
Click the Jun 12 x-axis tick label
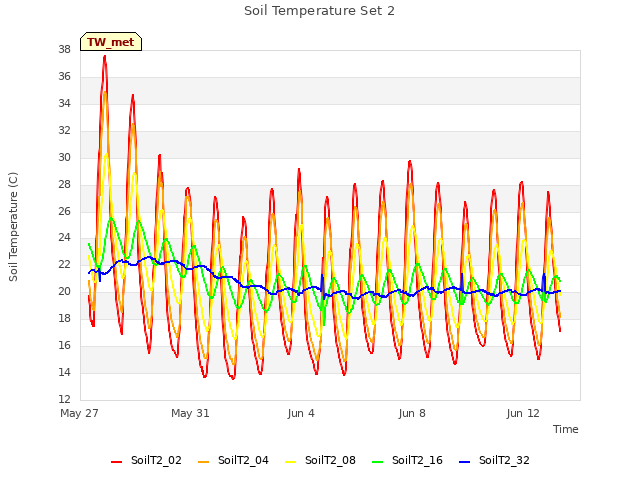pos(523,413)
